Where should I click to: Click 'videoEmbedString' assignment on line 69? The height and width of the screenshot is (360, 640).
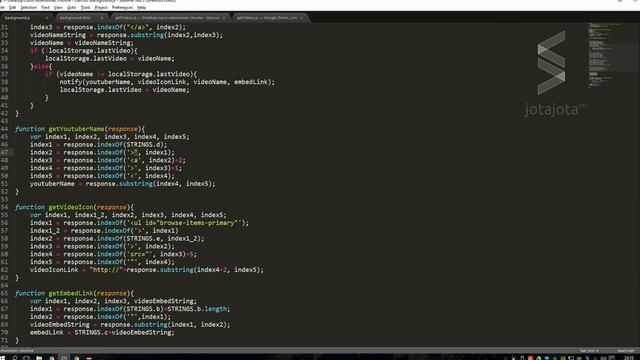coord(60,325)
